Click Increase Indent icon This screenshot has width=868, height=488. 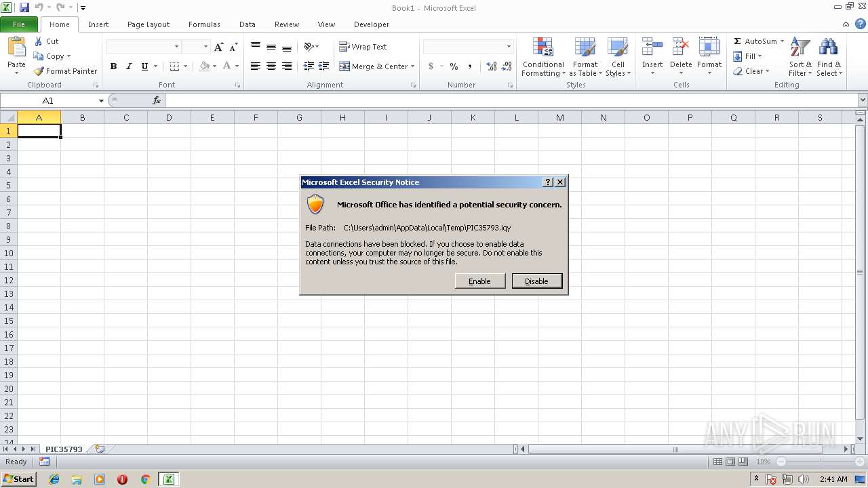(324, 66)
